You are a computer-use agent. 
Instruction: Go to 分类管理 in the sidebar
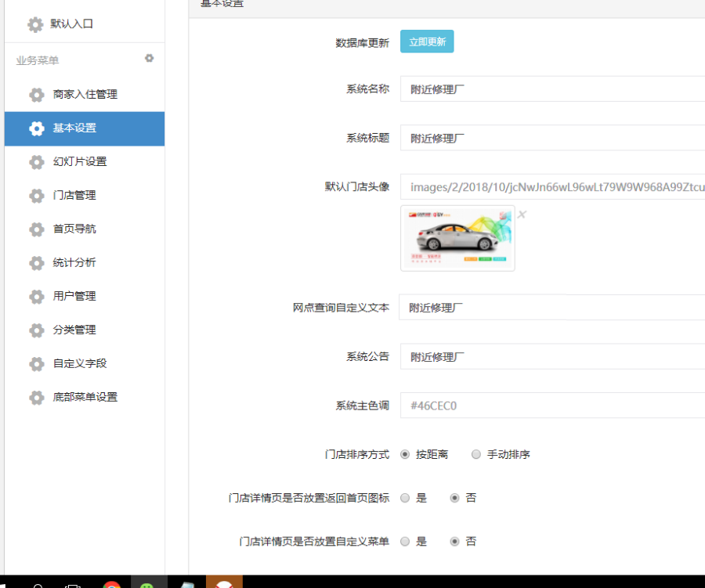74,330
